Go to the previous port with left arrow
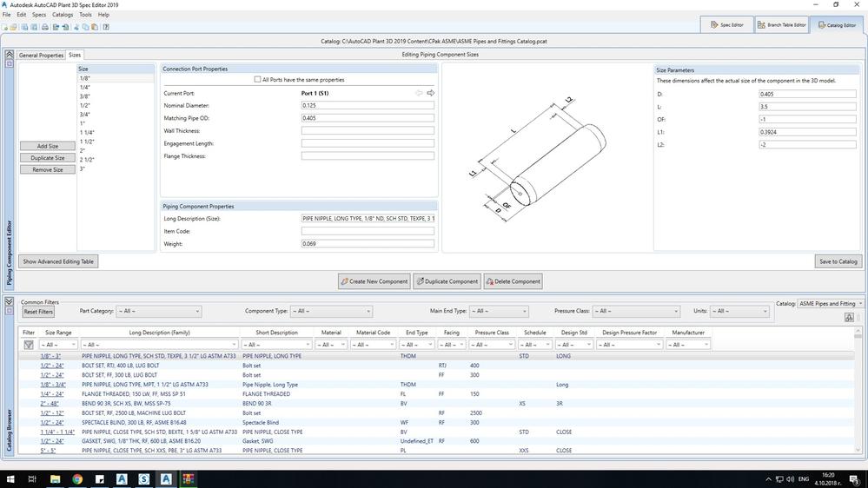This screenshot has width=868, height=488. point(419,93)
